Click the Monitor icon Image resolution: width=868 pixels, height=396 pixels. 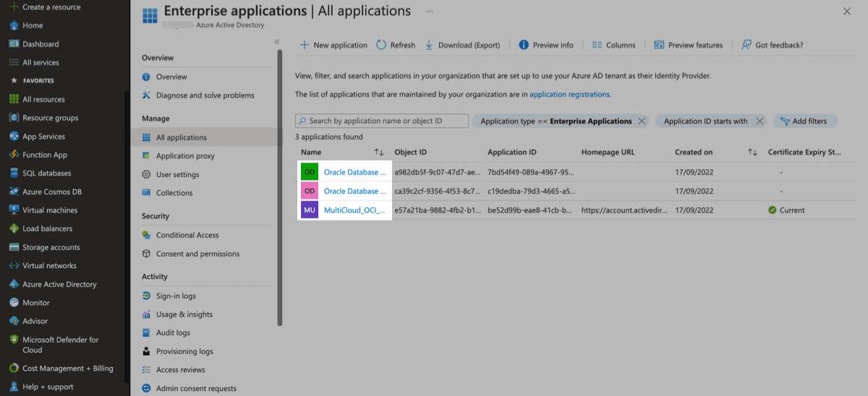14,303
